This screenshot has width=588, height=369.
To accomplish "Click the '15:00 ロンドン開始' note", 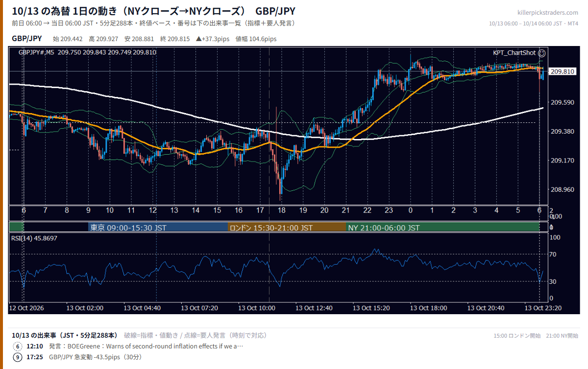I will pos(517,336).
